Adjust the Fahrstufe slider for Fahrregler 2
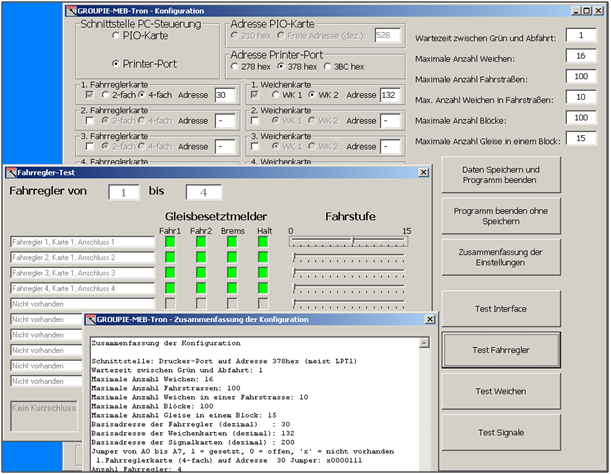Screen dimensions: 611x474 [x=348, y=257]
